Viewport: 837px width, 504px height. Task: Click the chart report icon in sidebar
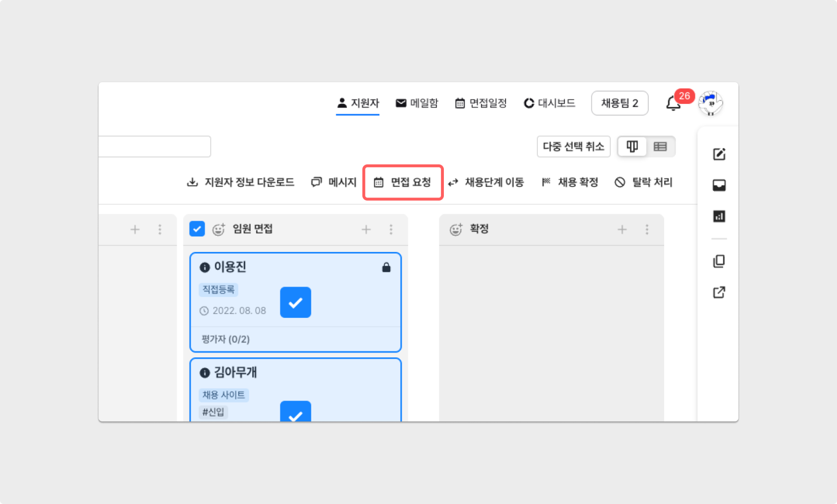click(719, 216)
